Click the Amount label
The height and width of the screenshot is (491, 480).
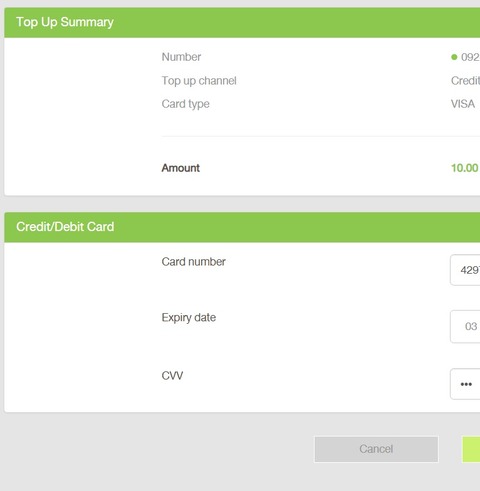[181, 168]
